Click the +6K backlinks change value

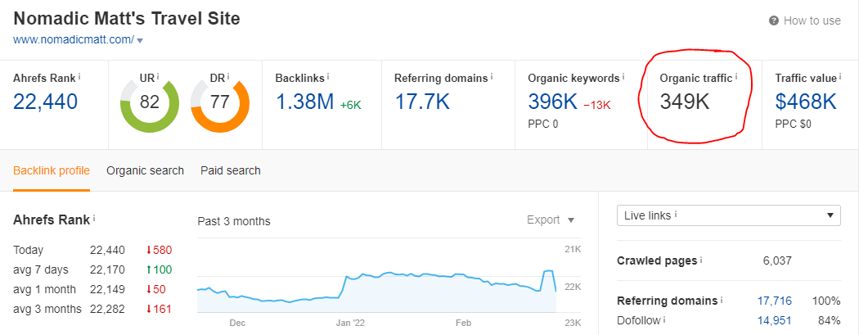350,105
